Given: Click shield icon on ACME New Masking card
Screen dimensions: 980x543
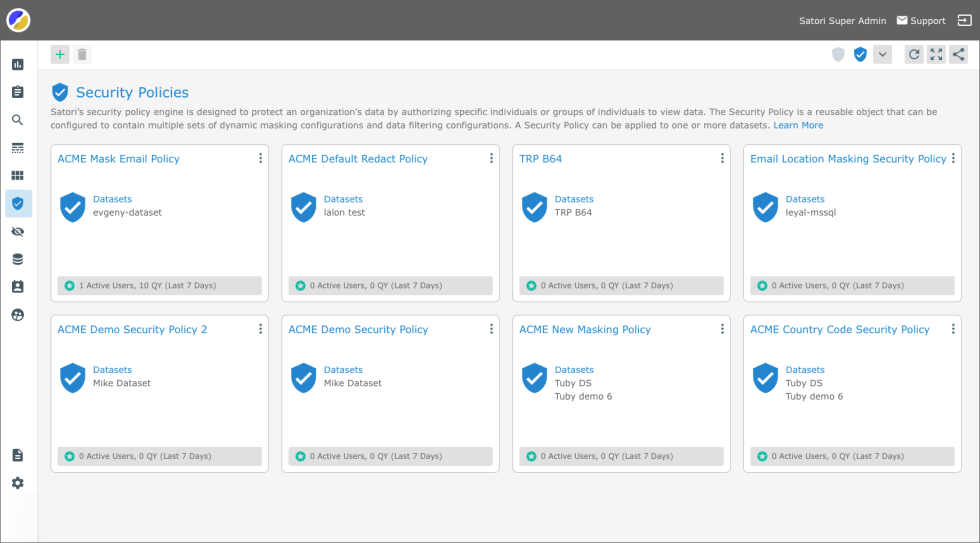Looking at the screenshot, I should [x=534, y=378].
